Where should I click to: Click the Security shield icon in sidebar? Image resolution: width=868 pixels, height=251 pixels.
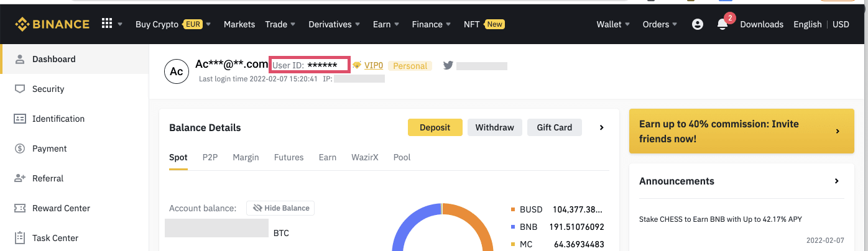(20, 89)
